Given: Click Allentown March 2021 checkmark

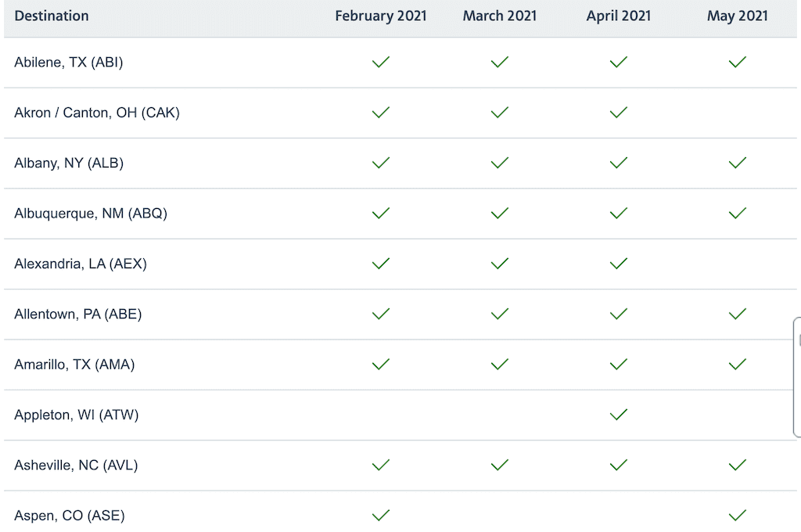Looking at the screenshot, I should (500, 314).
